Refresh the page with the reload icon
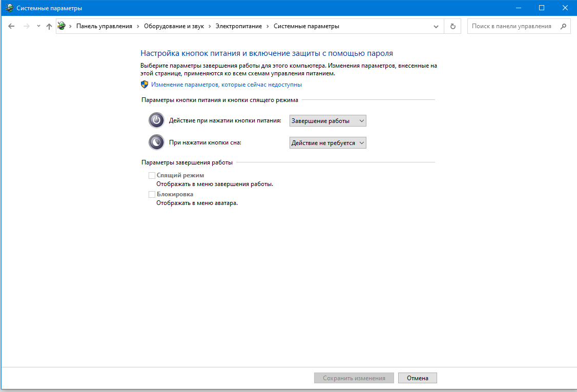The image size is (577, 392). pos(452,27)
